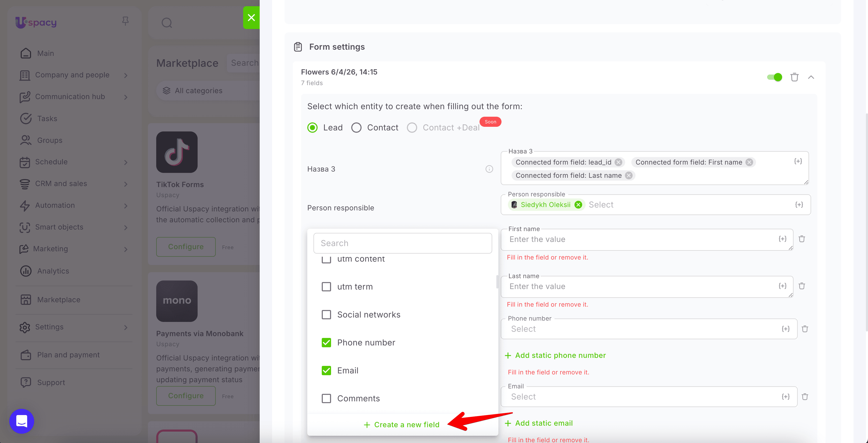This screenshot has width=868, height=443.
Task: Configure Payments via Monobank
Action: coord(186,396)
